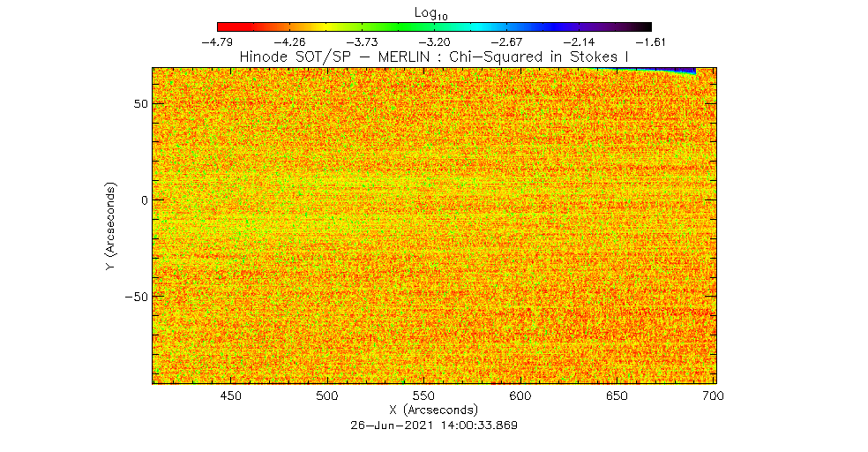Click the 0 tick label on Y axis
The image size is (868, 452).
coord(142,200)
